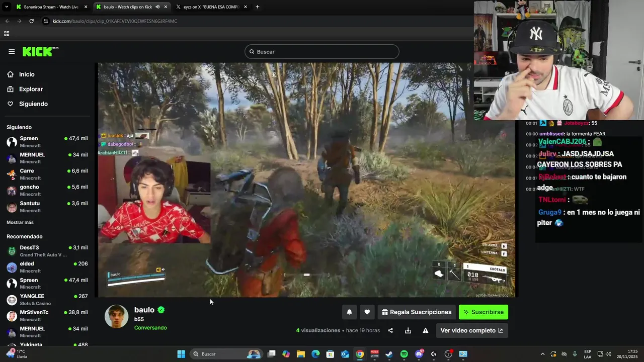Open the baulo channel name link

point(144,310)
